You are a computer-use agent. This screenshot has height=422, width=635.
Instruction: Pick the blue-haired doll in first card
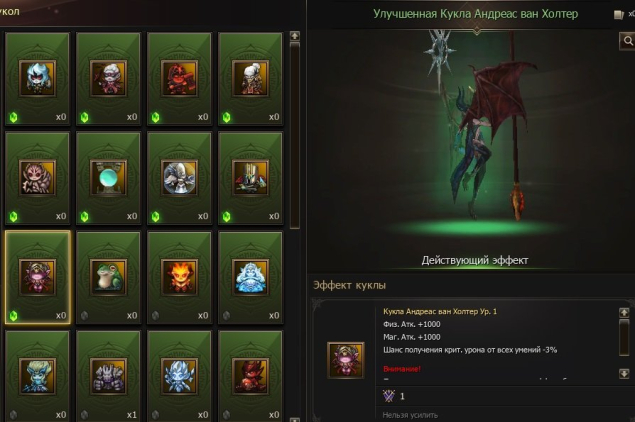click(38, 78)
